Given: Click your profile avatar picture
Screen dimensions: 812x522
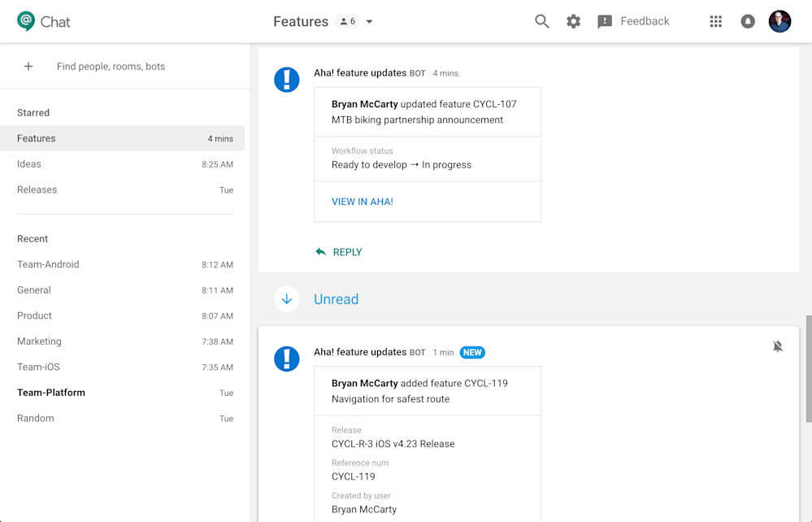Looking at the screenshot, I should pyautogui.click(x=779, y=21).
